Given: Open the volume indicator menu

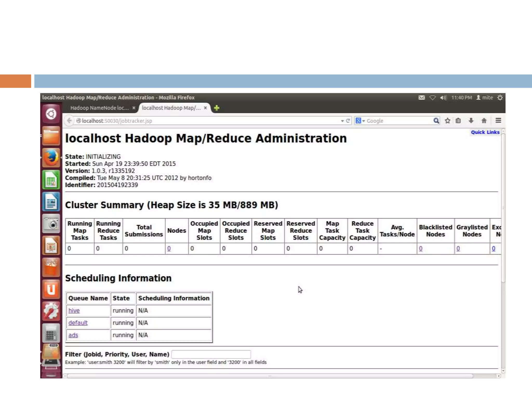Looking at the screenshot, I should coord(443,98).
